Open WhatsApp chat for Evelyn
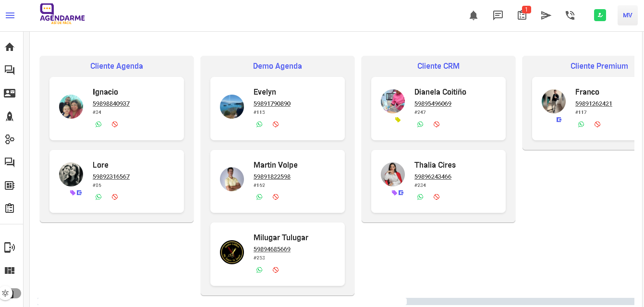The width and height of the screenshot is (644, 307). point(259,124)
